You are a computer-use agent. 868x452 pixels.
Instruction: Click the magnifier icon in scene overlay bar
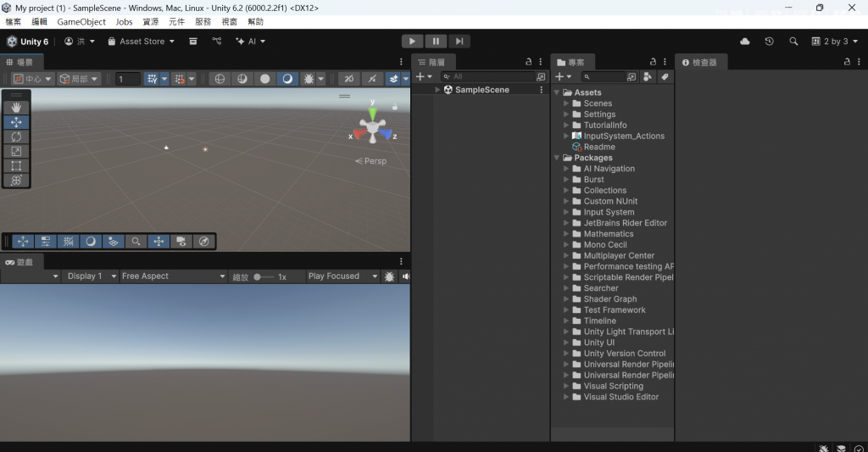136,242
